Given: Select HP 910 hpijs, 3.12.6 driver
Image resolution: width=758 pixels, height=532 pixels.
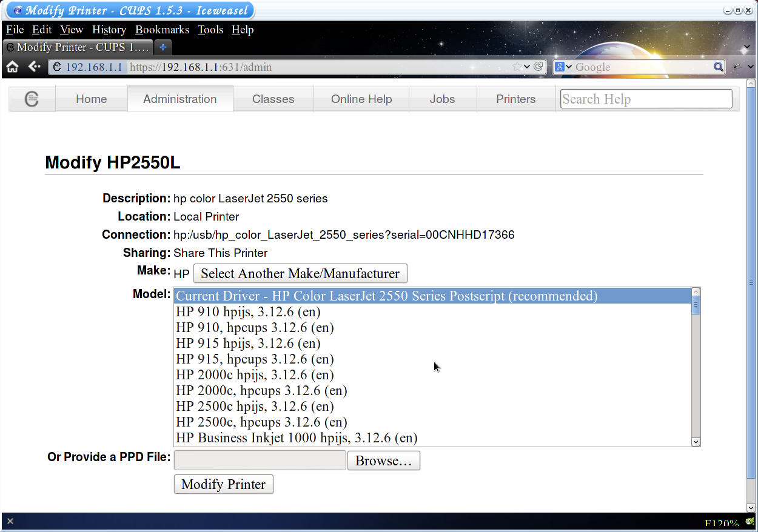Looking at the screenshot, I should pos(433,311).
